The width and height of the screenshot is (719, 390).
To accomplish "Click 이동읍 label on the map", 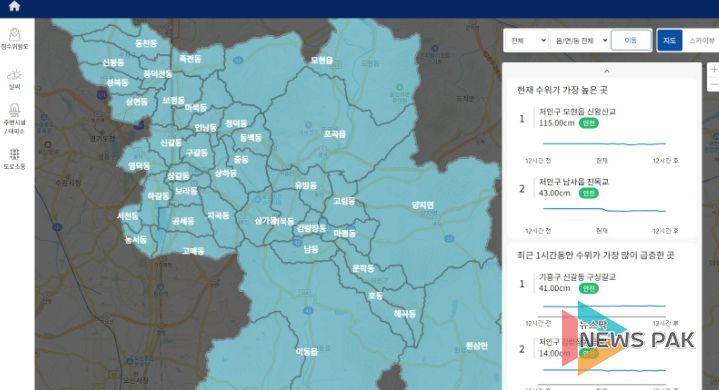I will point(306,352).
